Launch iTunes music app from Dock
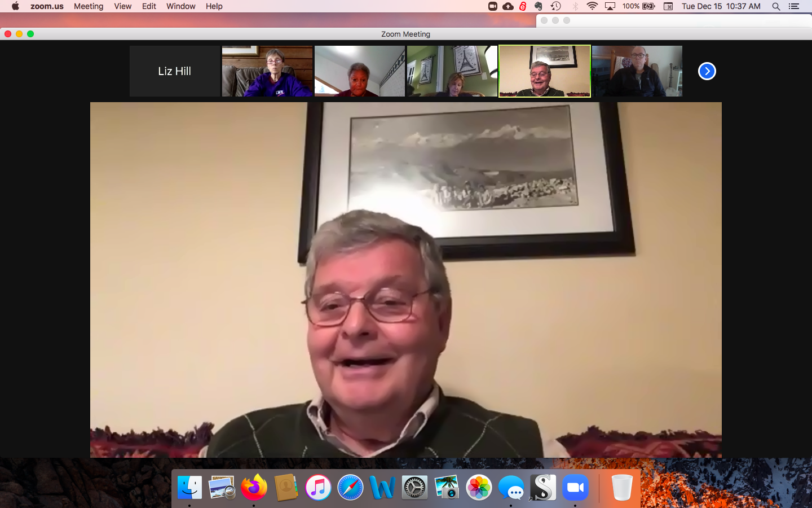812x508 pixels. pos(318,487)
